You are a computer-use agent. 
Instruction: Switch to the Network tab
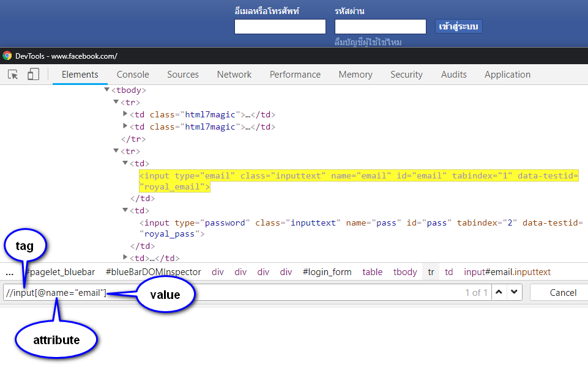pos(234,75)
